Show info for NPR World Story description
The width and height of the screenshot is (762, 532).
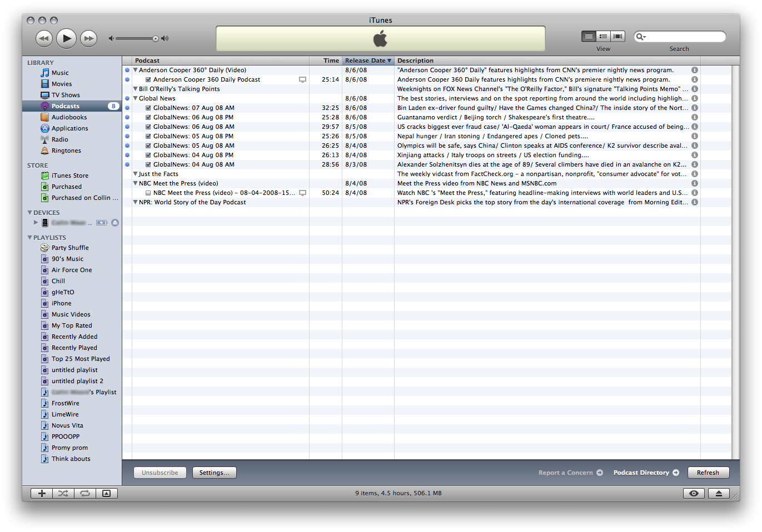(695, 202)
